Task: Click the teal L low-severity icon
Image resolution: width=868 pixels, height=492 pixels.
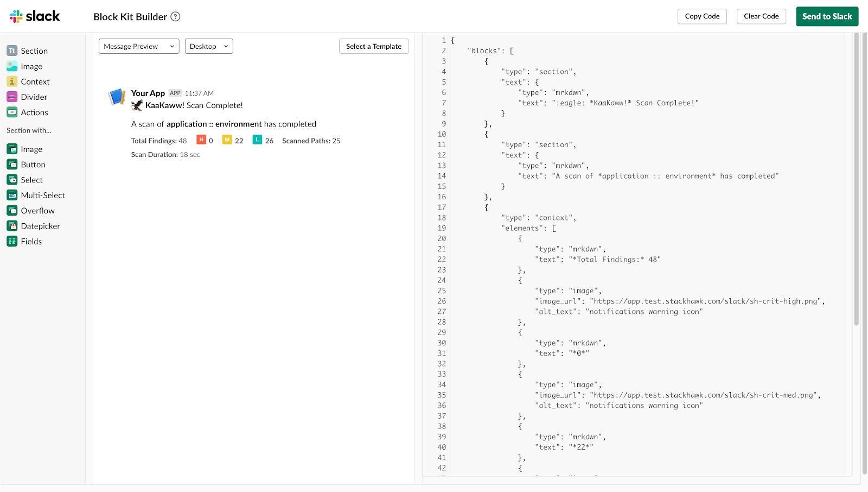Action: (x=257, y=140)
